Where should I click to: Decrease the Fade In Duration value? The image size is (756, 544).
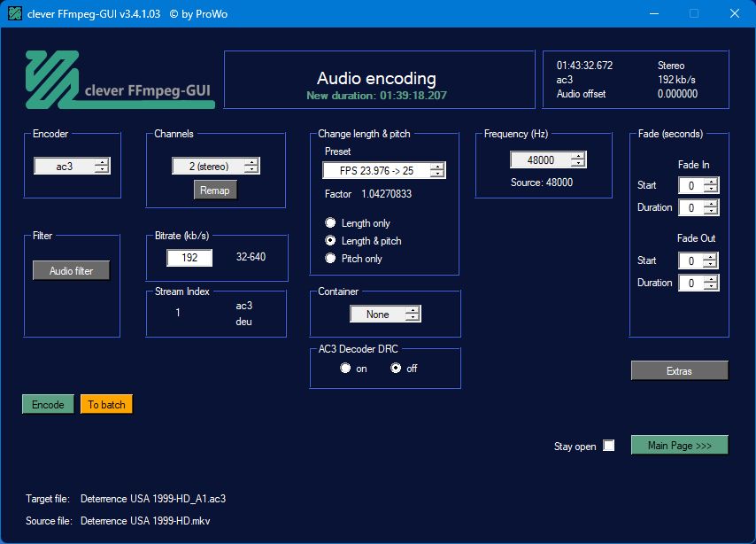[711, 211]
